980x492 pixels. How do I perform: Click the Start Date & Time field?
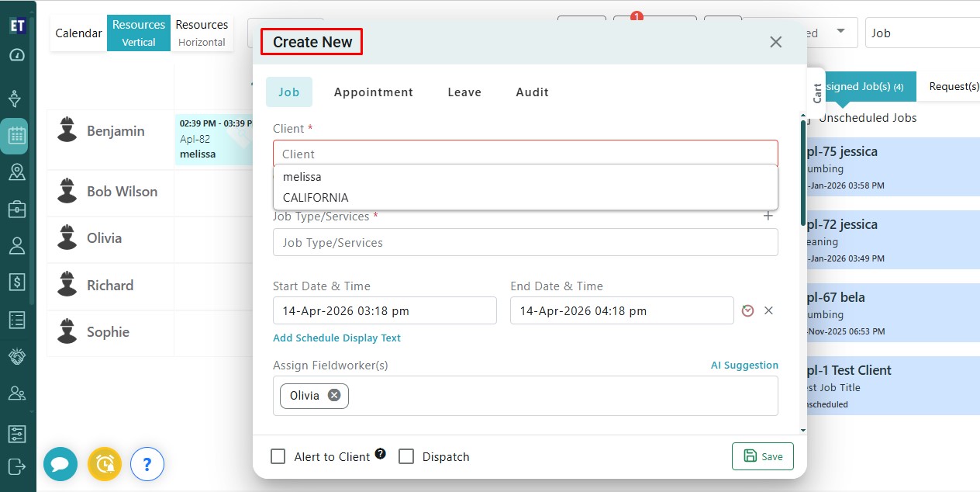tap(385, 311)
